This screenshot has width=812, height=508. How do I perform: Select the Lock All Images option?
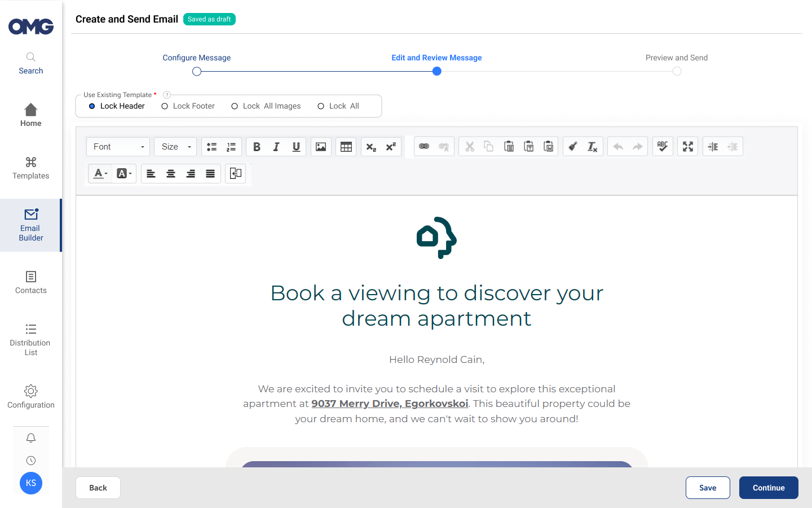[235, 106]
